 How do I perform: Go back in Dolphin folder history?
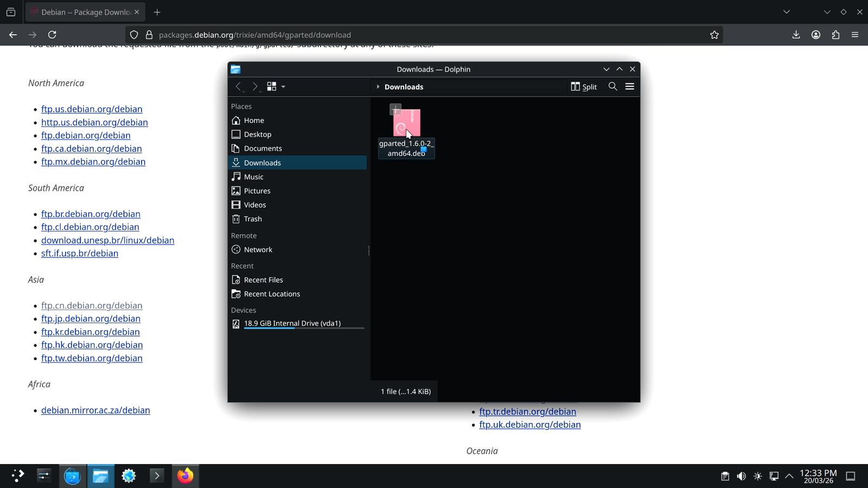238,87
